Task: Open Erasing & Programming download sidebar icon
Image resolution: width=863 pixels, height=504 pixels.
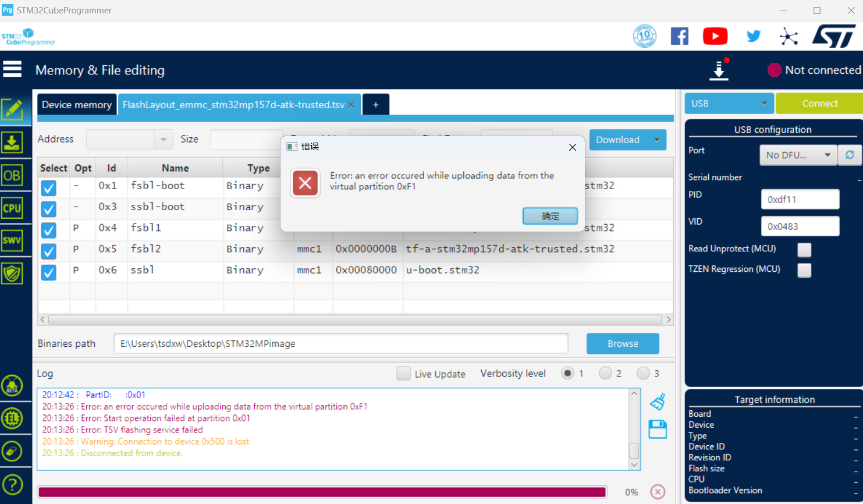Action: coord(12,143)
